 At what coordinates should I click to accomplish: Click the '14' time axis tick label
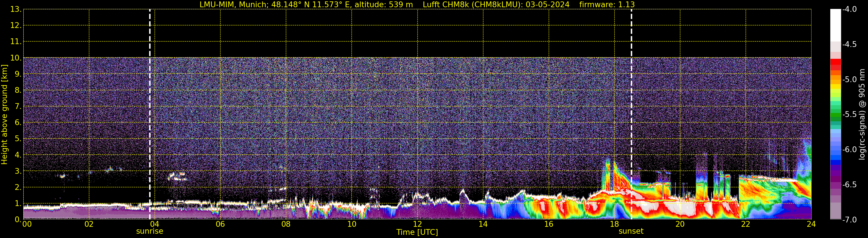tap(483, 224)
